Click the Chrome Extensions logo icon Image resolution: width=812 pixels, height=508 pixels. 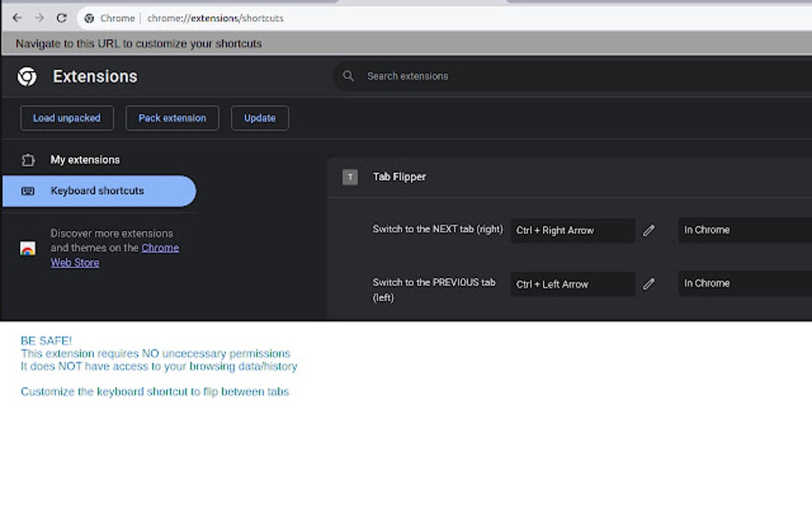point(26,76)
